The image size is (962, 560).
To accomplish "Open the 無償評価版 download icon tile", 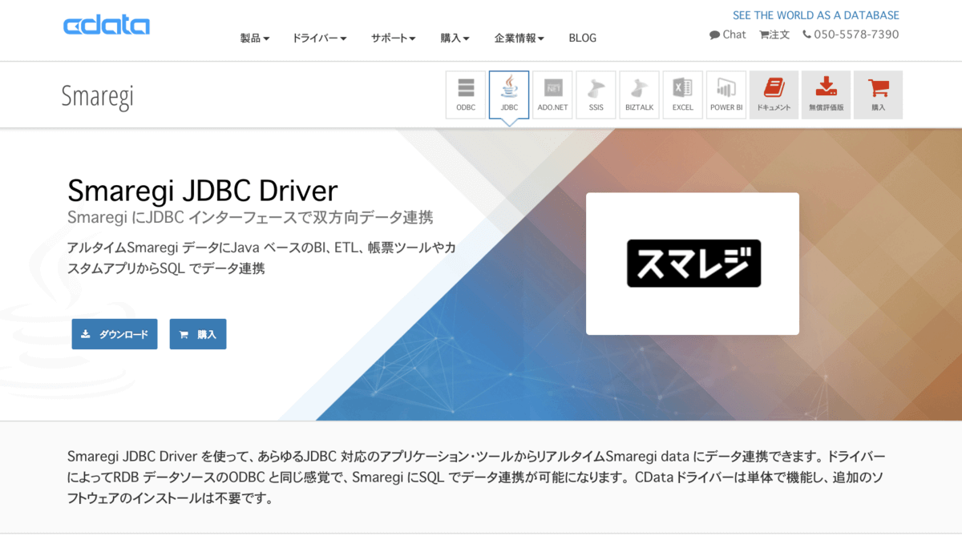I will pyautogui.click(x=826, y=95).
